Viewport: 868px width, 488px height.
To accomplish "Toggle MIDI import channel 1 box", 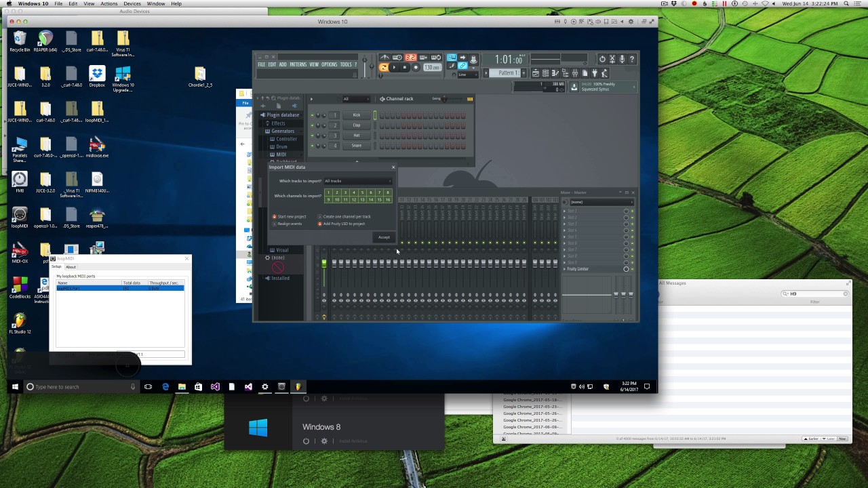I will click(328, 192).
